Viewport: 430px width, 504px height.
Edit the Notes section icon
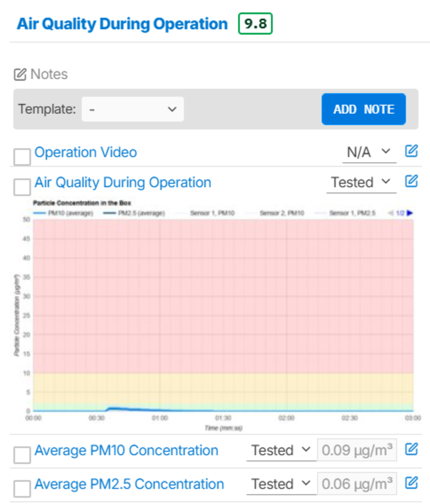coord(20,74)
